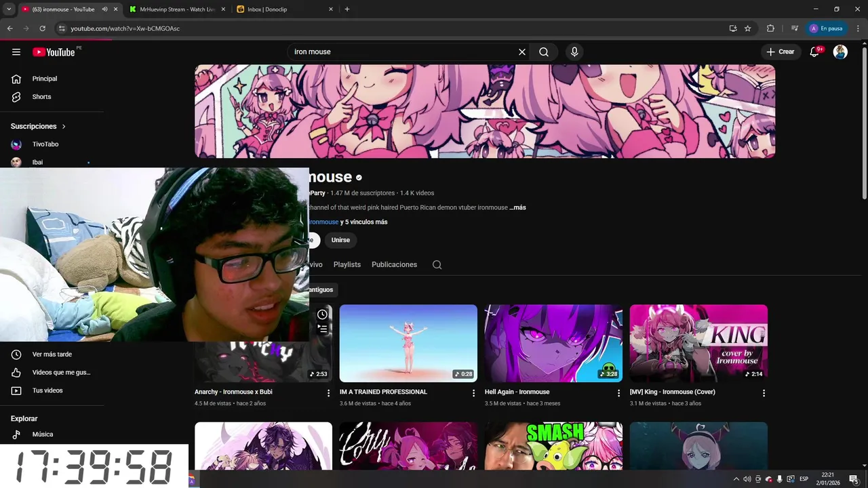Open the YouTube hamburger guide menu

click(16, 52)
